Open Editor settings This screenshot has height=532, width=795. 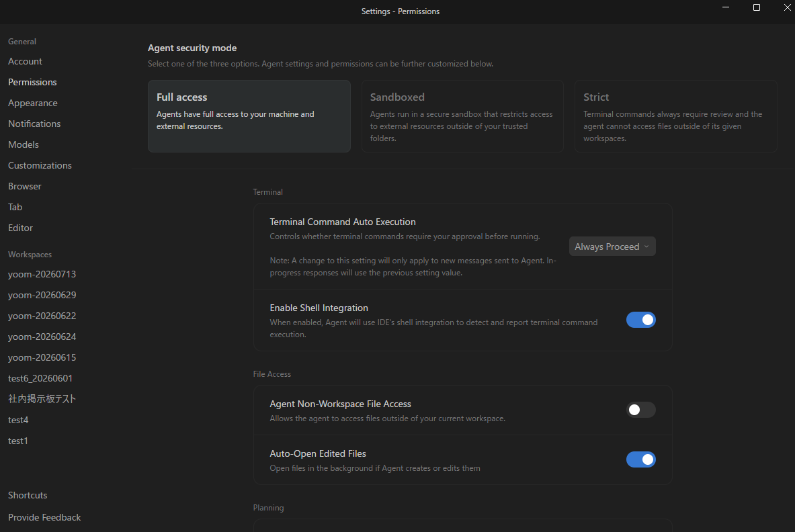[x=20, y=228]
